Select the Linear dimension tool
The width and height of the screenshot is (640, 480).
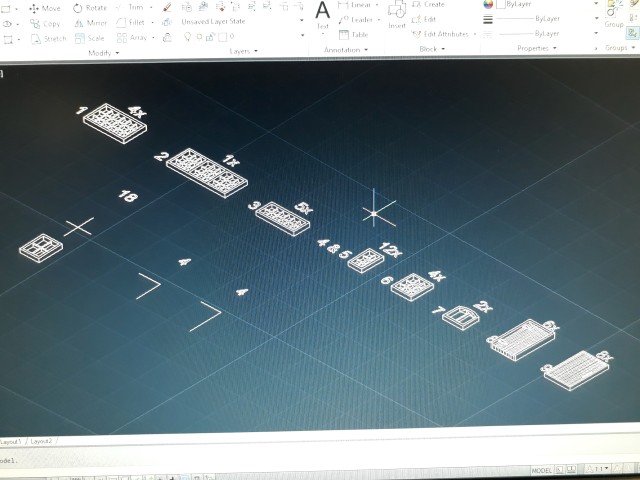click(357, 5)
